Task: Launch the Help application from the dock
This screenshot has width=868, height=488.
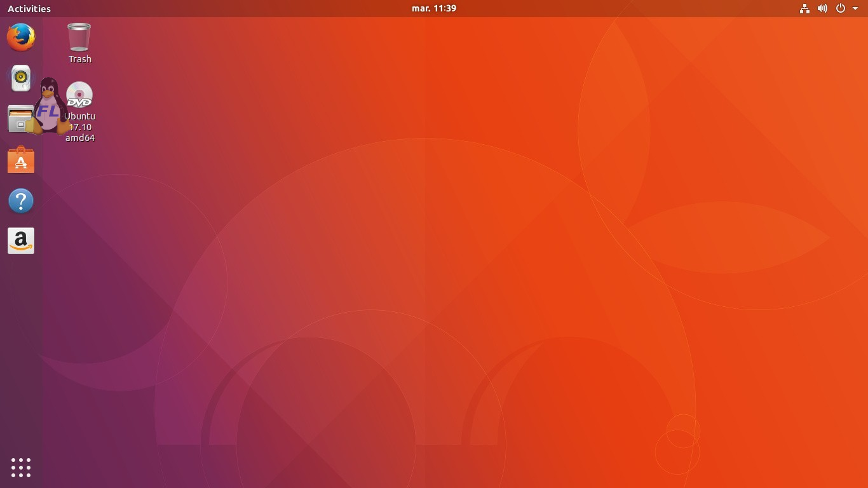Action: click(20, 200)
